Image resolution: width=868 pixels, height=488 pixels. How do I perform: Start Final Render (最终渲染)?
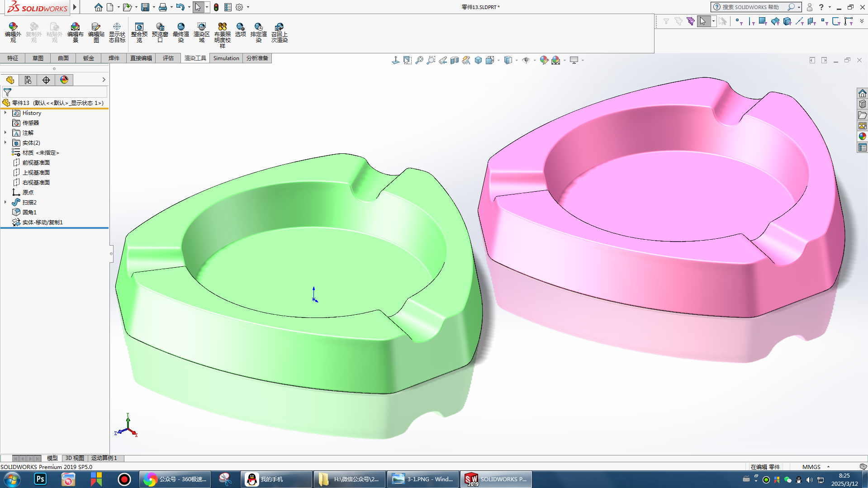pos(181,33)
